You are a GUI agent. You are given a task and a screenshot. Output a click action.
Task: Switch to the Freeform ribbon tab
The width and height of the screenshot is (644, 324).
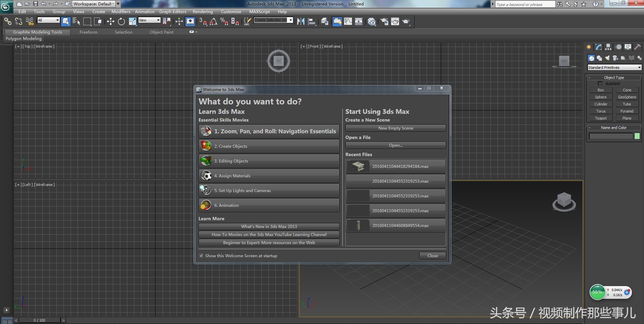pyautogui.click(x=88, y=32)
